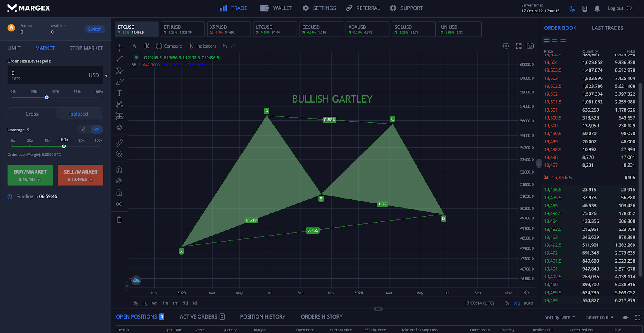Switch to the Last Trades tab

point(607,28)
